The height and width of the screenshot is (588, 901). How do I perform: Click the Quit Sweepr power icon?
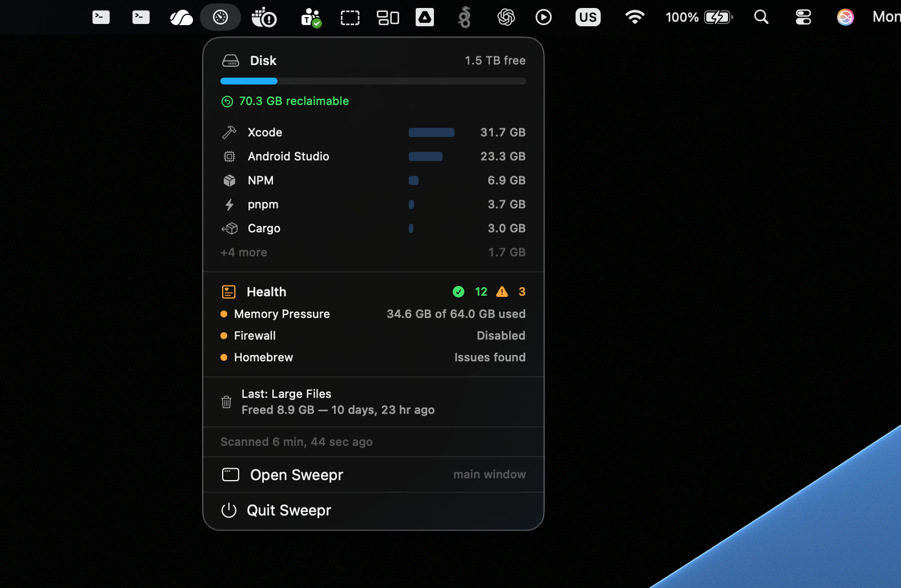click(229, 510)
